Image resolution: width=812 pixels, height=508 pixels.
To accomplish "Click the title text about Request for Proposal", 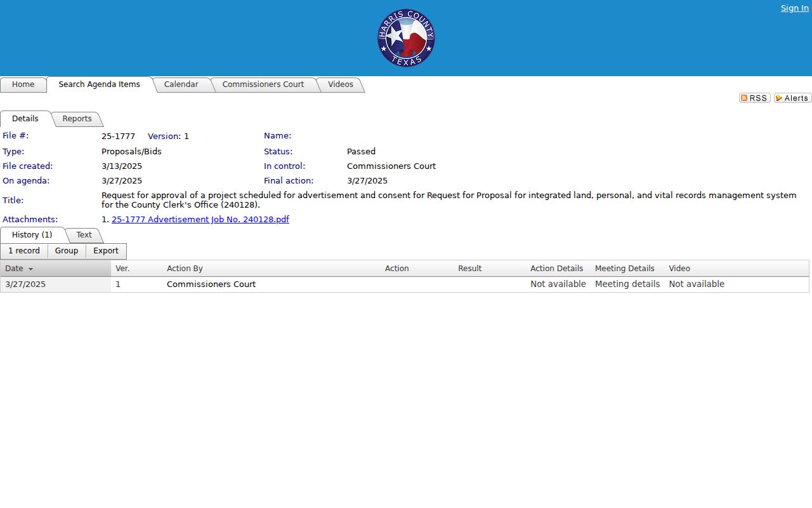I will coord(449,200).
